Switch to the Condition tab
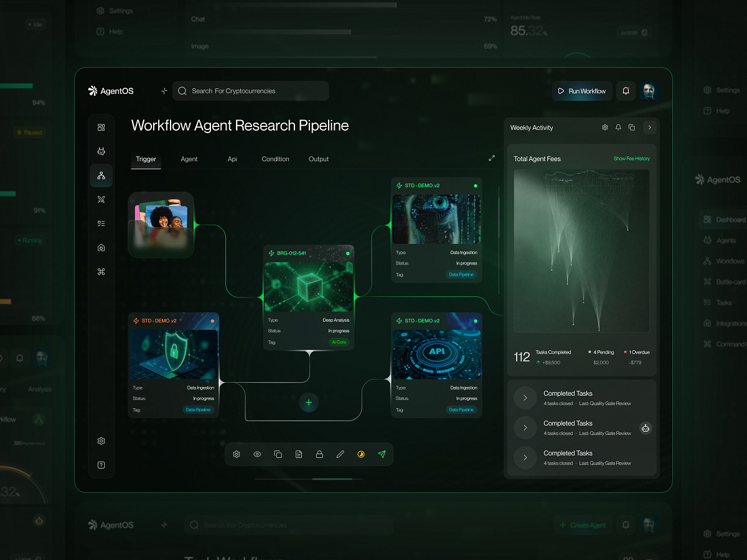The width and height of the screenshot is (747, 560). pos(275,159)
